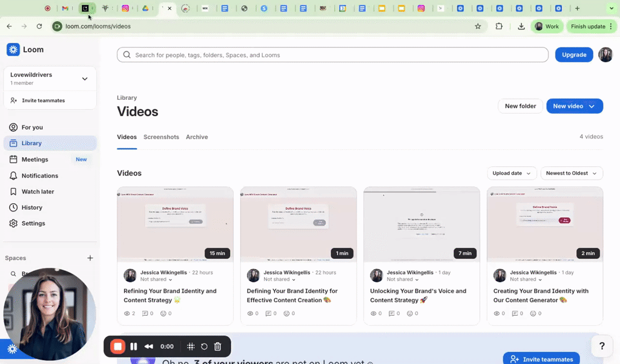The image size is (620, 364).
Task: Open a new browser tab
Action: click(x=577, y=8)
